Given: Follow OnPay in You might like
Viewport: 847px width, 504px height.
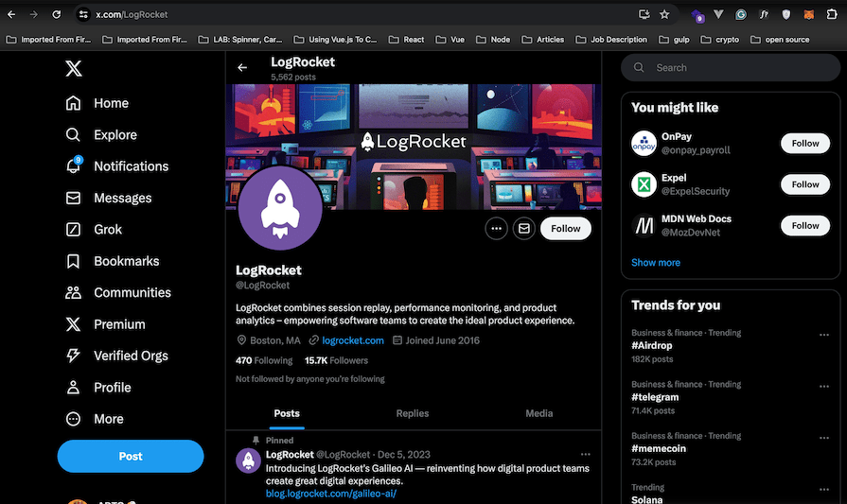Looking at the screenshot, I should (804, 144).
